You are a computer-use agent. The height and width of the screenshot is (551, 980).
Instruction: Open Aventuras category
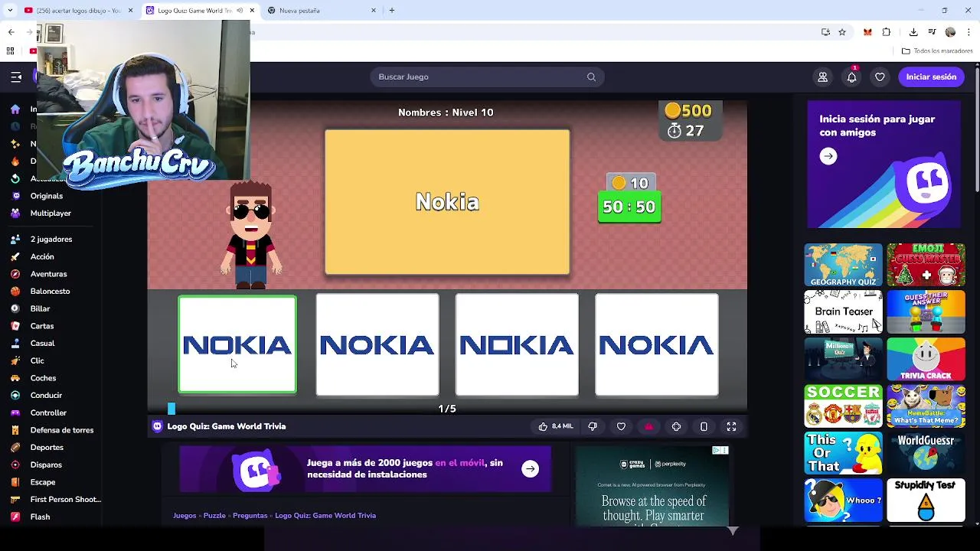tap(48, 274)
